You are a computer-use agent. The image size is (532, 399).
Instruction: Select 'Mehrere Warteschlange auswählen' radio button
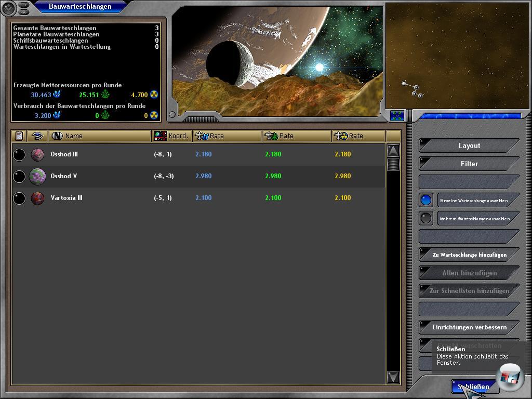(x=426, y=218)
